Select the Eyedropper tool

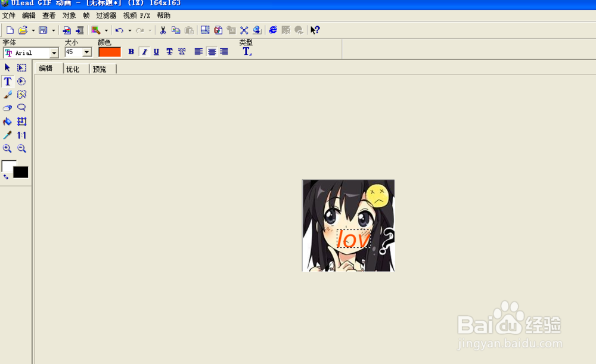point(7,135)
